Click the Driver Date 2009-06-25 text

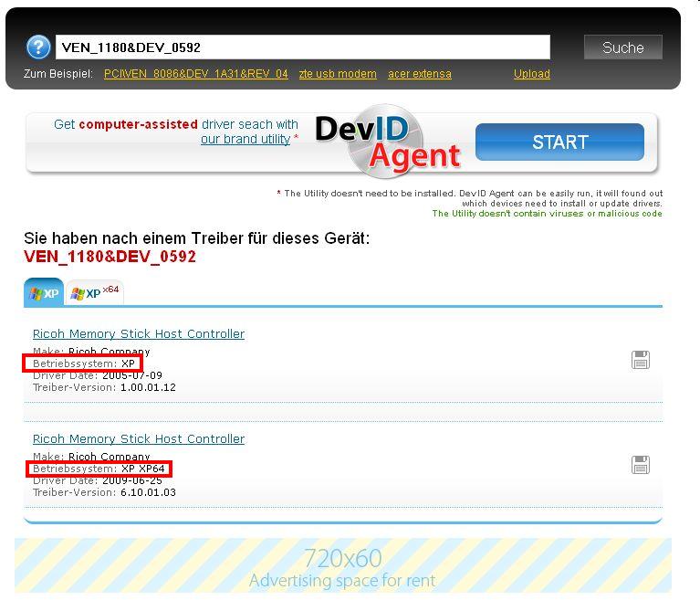(x=98, y=480)
